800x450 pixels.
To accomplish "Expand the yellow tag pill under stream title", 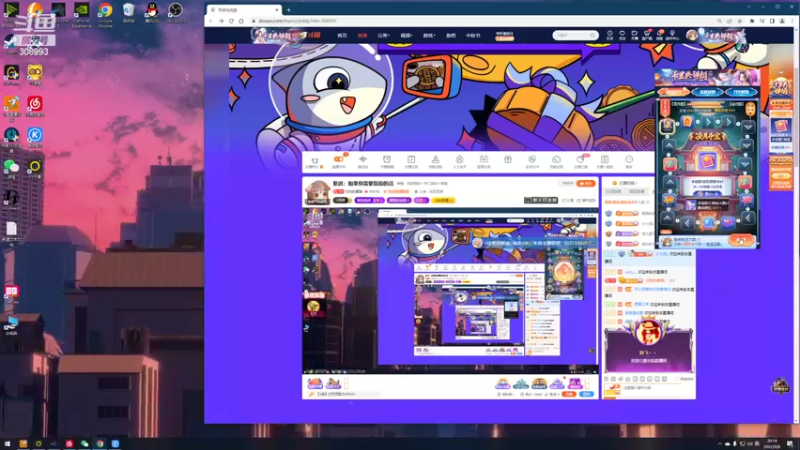I will click(x=443, y=201).
